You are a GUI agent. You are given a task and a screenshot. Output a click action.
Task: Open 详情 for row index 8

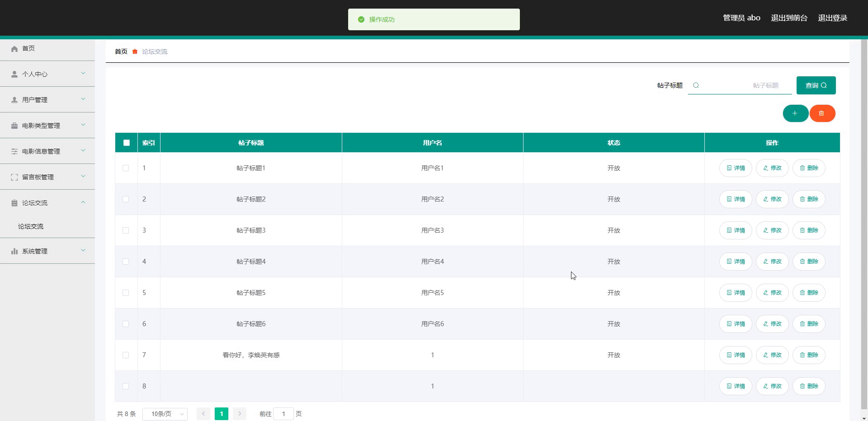point(736,386)
